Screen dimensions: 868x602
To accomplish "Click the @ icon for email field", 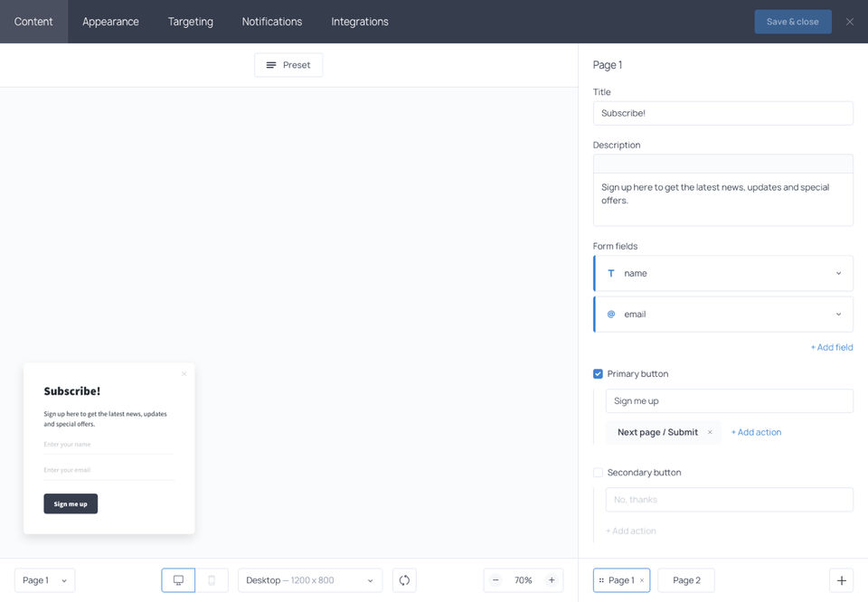I will [611, 315].
